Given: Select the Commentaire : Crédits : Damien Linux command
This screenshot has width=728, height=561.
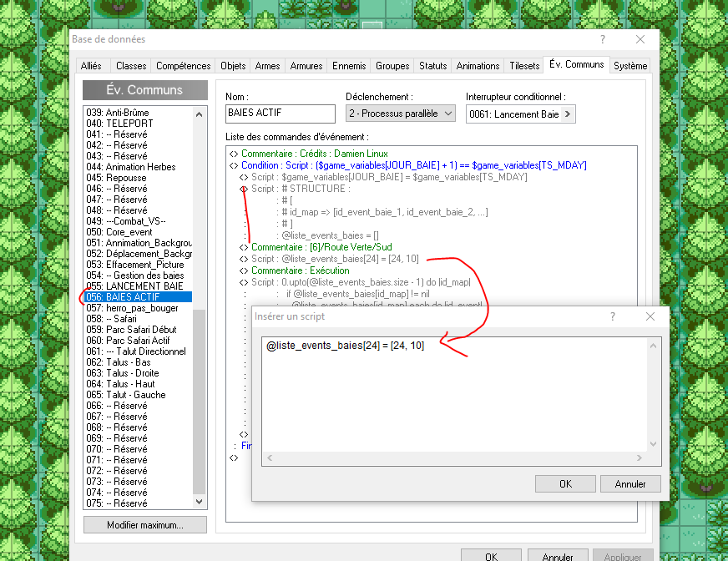Looking at the screenshot, I should pyautogui.click(x=314, y=154).
